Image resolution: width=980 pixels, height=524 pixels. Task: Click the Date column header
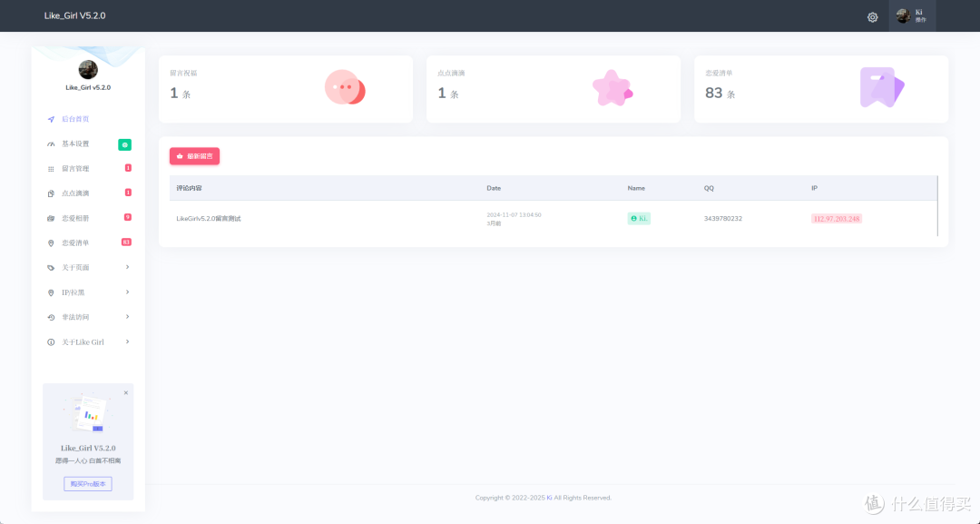(494, 188)
